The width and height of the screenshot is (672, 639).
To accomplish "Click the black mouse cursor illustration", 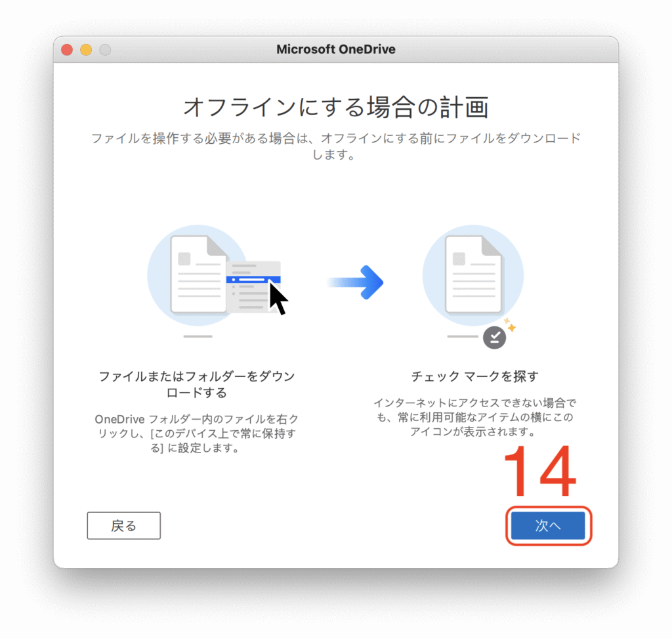I will point(278,299).
